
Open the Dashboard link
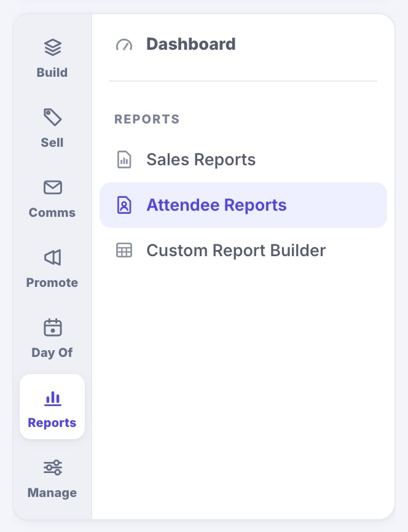coord(190,44)
